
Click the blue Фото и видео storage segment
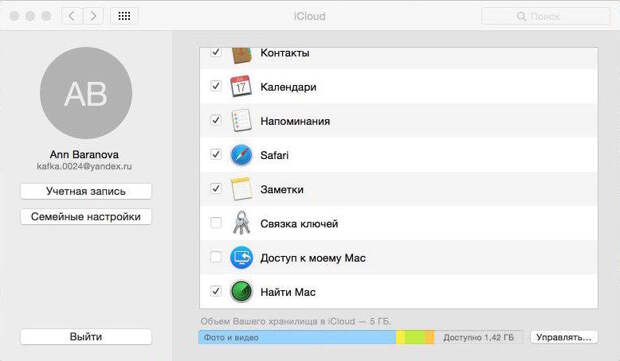point(297,337)
